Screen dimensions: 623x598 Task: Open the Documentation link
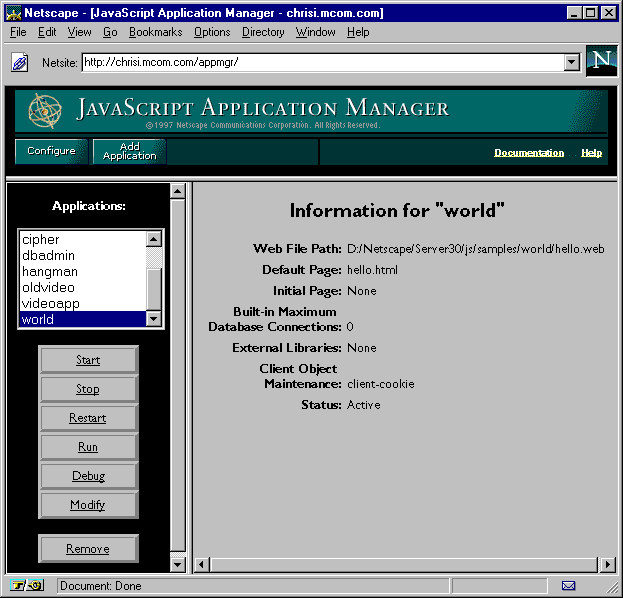click(x=529, y=153)
